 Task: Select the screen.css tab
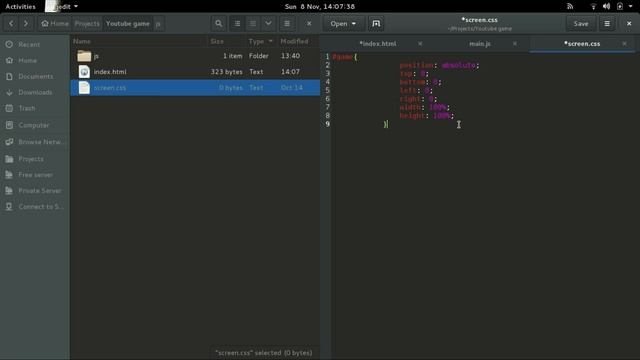582,44
